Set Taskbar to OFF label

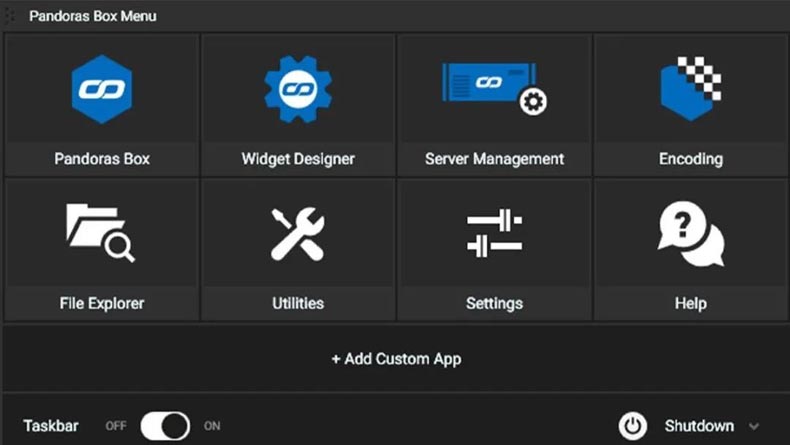point(116,426)
